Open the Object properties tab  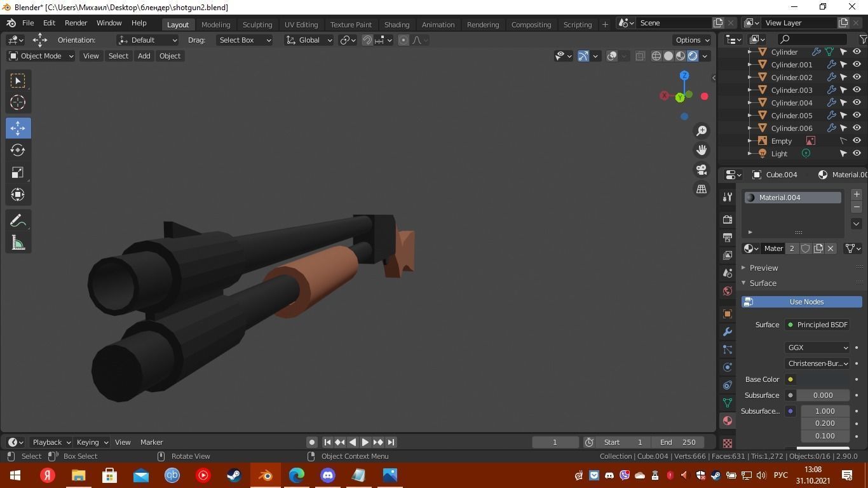[728, 314]
